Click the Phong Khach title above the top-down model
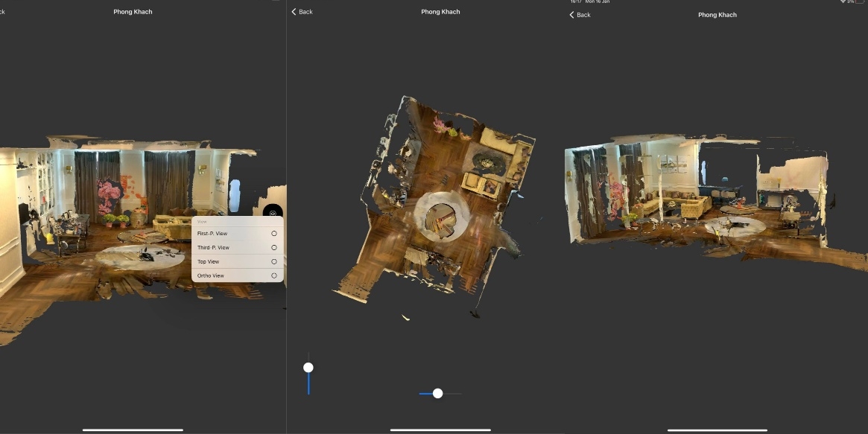 440,12
